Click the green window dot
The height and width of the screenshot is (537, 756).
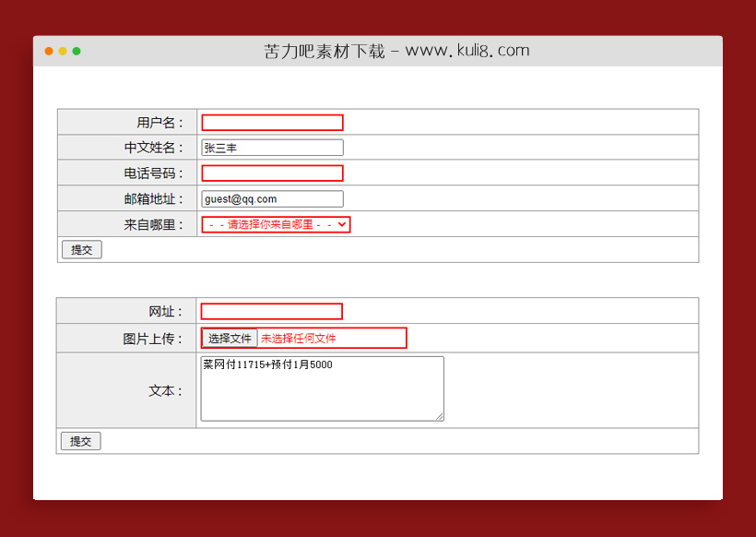(77, 52)
